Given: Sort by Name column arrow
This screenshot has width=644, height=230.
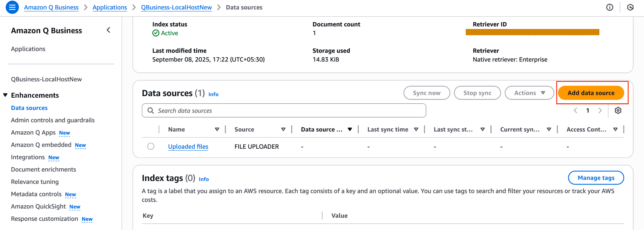Looking at the screenshot, I should [217, 129].
